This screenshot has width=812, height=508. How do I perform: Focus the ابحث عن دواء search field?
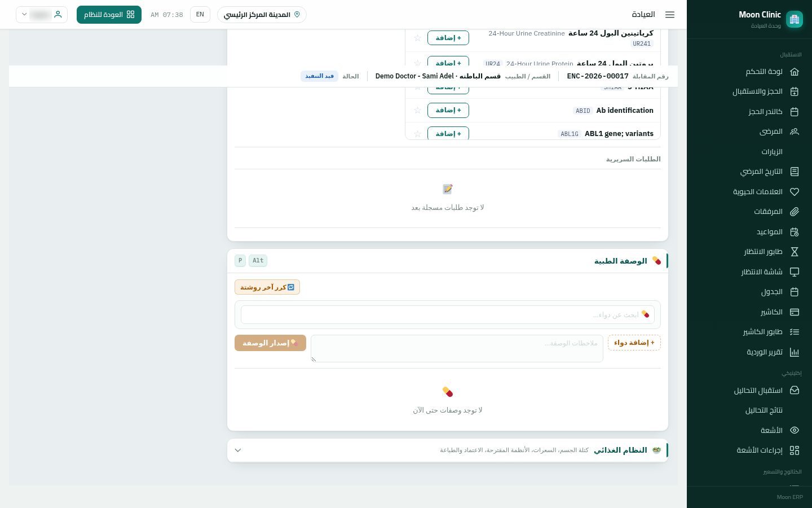point(448,315)
